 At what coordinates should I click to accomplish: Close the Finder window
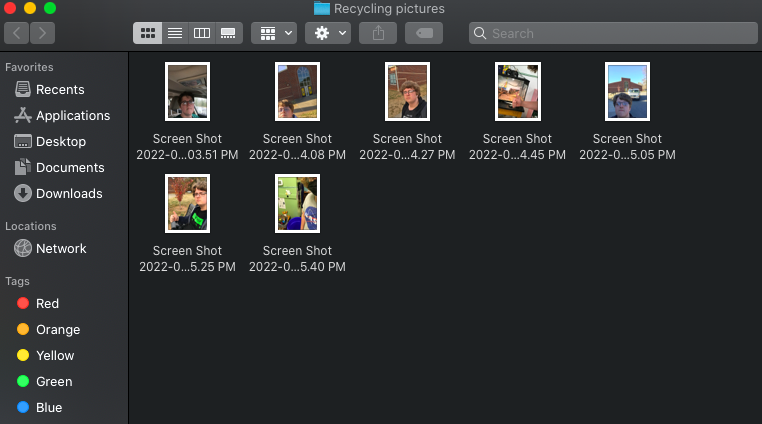[x=10, y=8]
